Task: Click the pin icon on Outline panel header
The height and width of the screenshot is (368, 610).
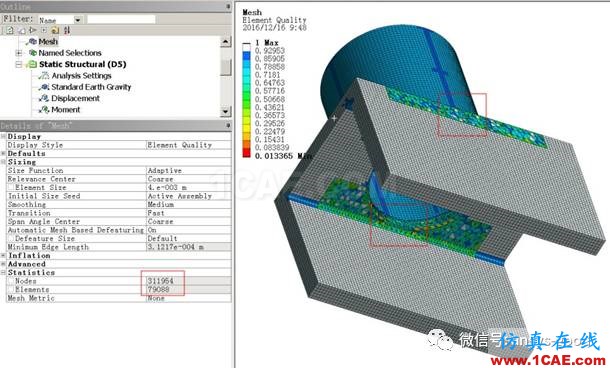Action: pyautogui.click(x=228, y=7)
